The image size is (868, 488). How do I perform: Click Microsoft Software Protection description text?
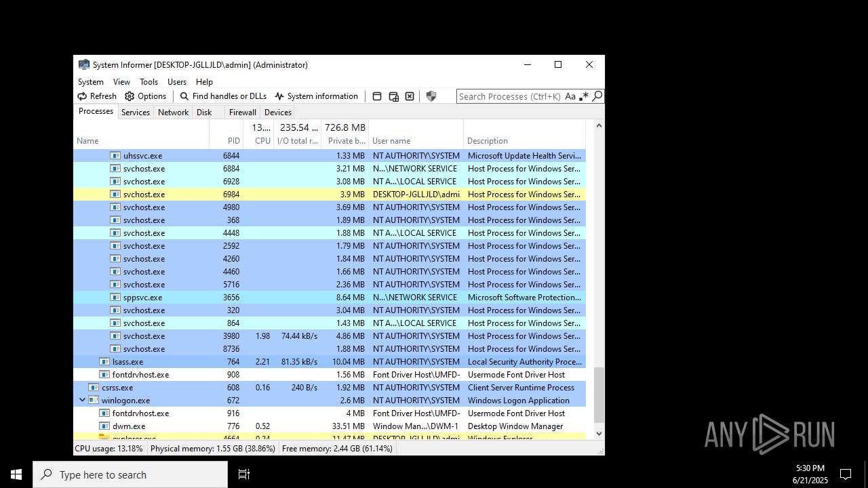(524, 298)
